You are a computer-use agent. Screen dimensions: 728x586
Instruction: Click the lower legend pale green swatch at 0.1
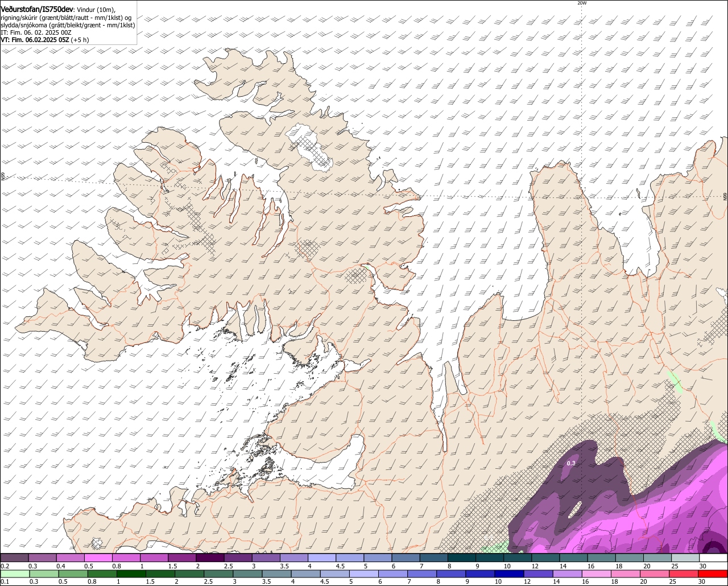(x=15, y=574)
